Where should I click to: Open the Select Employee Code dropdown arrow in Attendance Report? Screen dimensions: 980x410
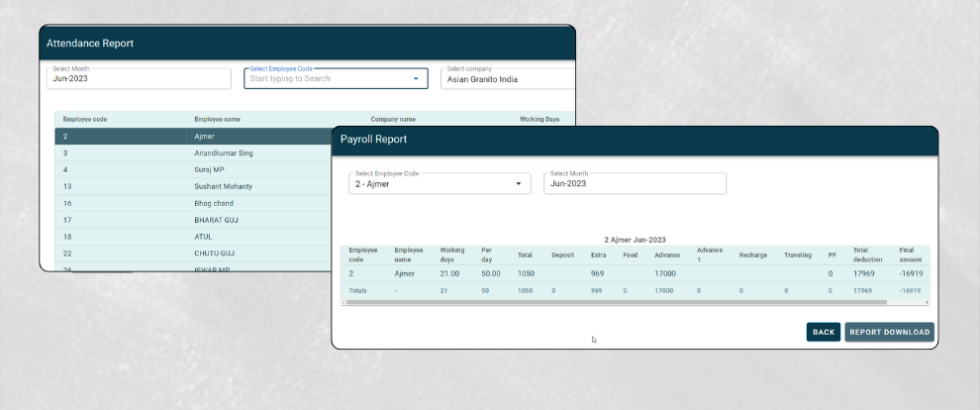[x=416, y=79]
